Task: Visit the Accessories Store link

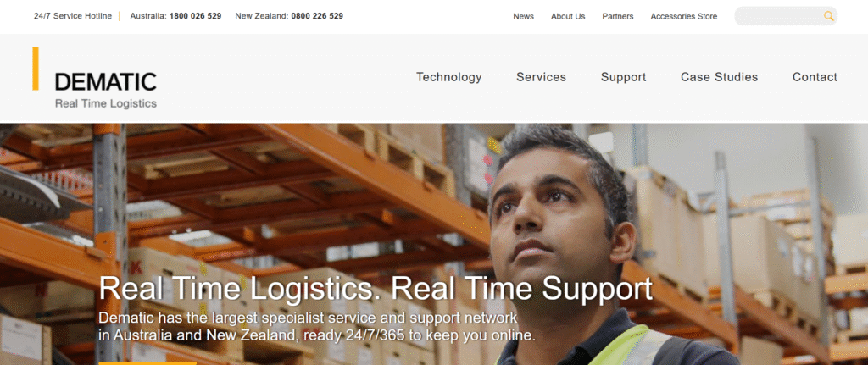Action: [x=684, y=17]
